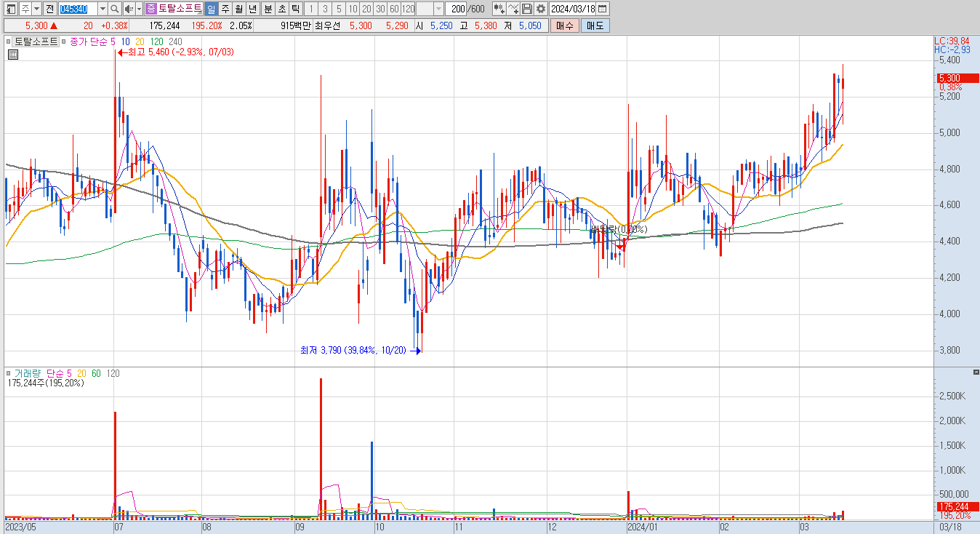The height and width of the screenshot is (534, 980).
Task: Close the volume panel with X icon
Action: (x=976, y=372)
